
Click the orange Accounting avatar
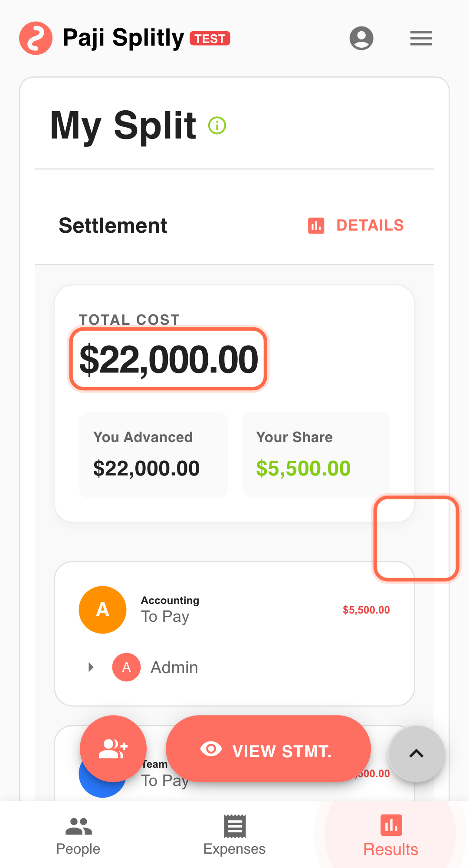(x=102, y=610)
